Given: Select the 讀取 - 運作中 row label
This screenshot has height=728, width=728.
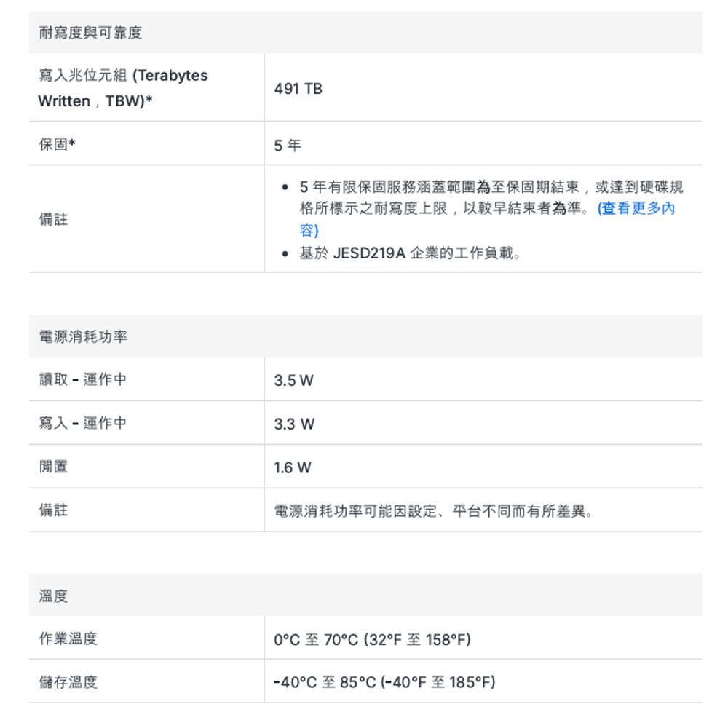Looking at the screenshot, I should click(x=82, y=379).
